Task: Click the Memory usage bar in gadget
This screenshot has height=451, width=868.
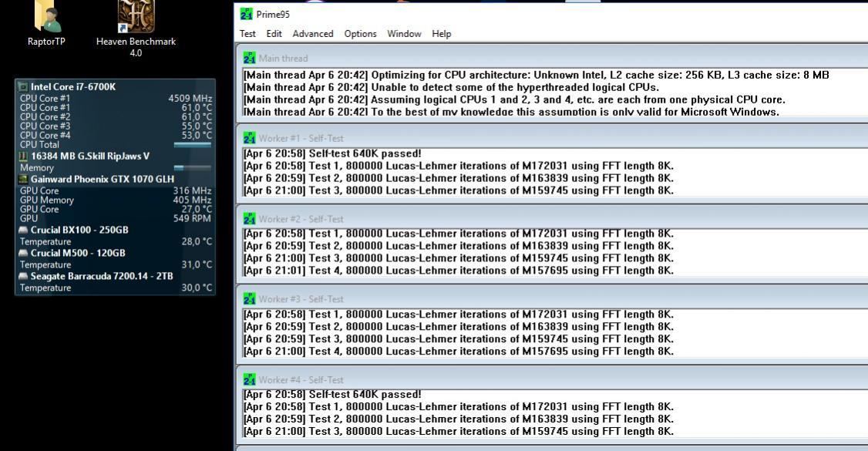Action: (x=192, y=167)
